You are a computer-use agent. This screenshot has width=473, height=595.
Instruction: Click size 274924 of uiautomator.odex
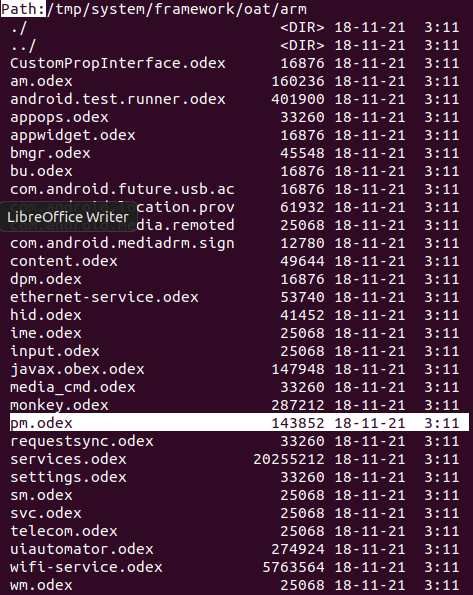coord(298,549)
